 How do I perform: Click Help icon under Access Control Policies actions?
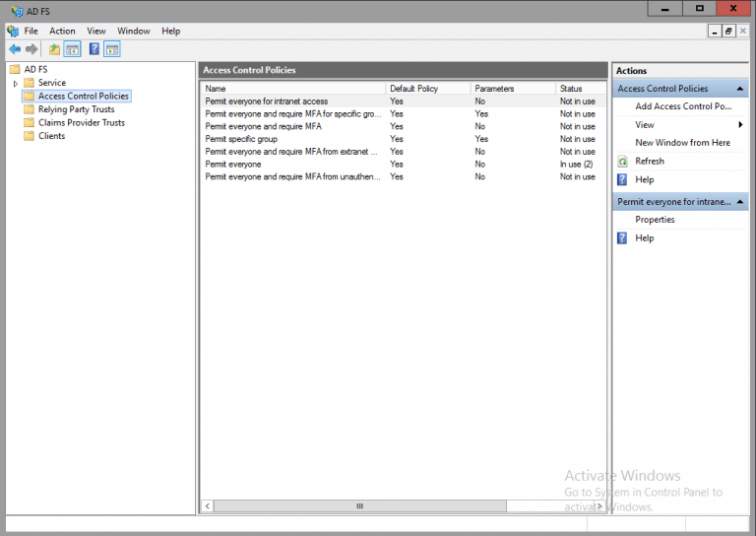[x=622, y=179]
